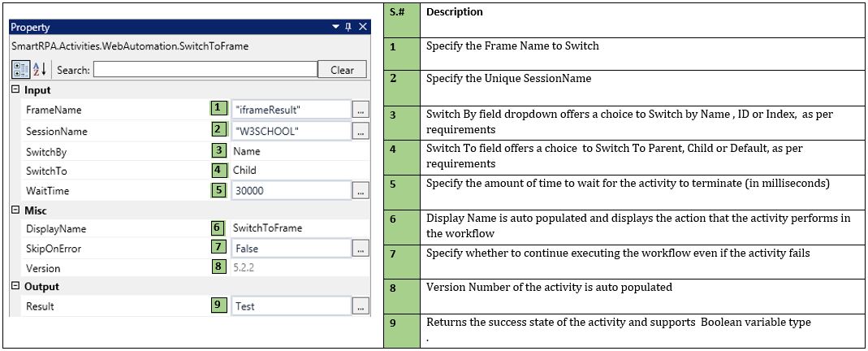Click the Categorized view icon
This screenshot has width=868, height=351.
(x=22, y=70)
